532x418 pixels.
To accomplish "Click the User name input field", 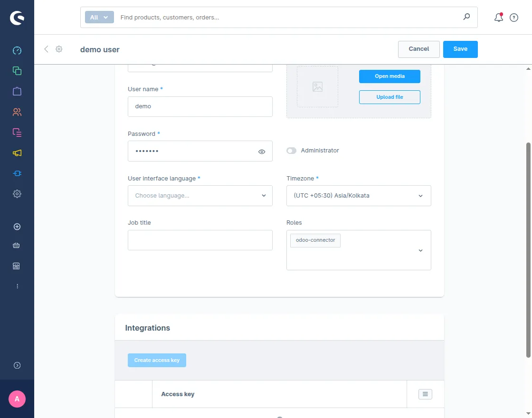I will point(200,106).
